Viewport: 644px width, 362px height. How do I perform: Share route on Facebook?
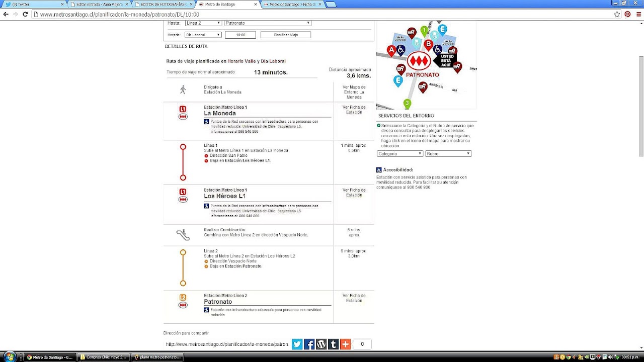click(309, 344)
